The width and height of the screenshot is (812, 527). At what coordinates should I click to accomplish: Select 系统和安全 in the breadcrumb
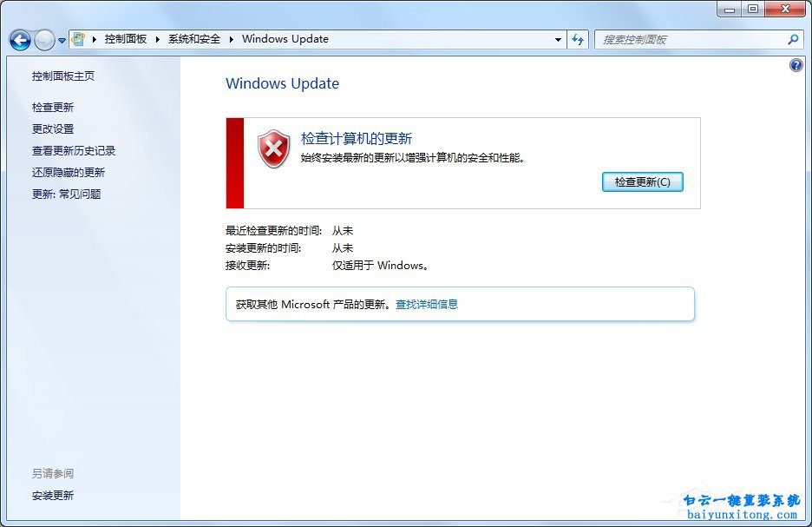tap(194, 39)
